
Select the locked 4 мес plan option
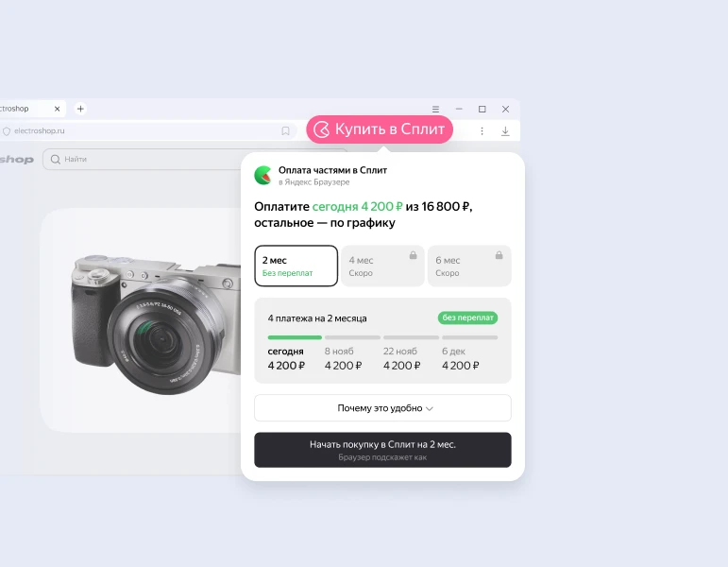pos(381,266)
